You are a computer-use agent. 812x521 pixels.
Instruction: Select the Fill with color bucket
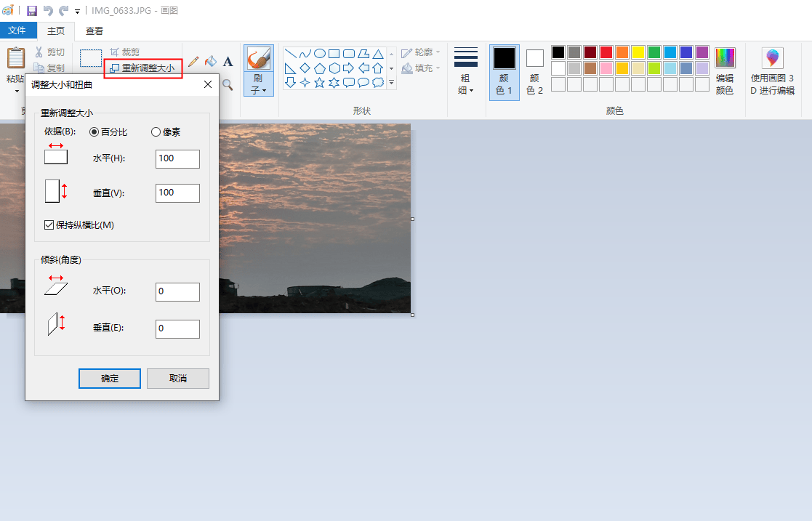[x=211, y=62]
